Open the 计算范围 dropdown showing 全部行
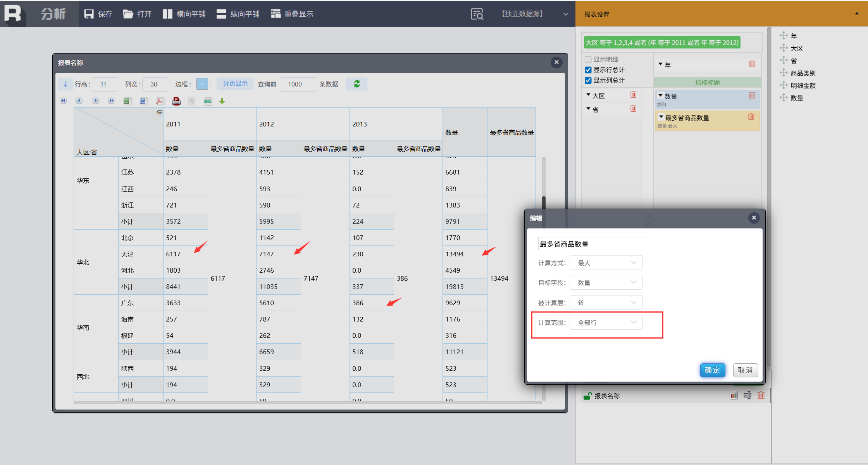The height and width of the screenshot is (465, 868). [x=606, y=323]
